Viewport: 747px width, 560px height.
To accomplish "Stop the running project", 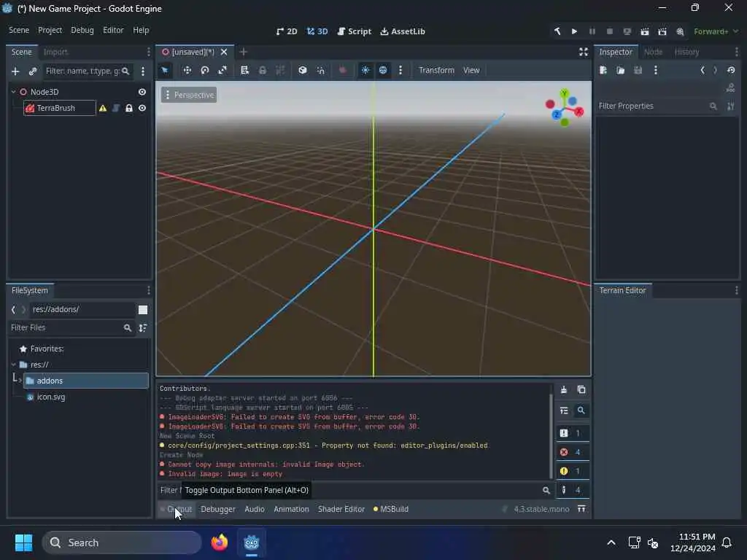I will pyautogui.click(x=610, y=31).
